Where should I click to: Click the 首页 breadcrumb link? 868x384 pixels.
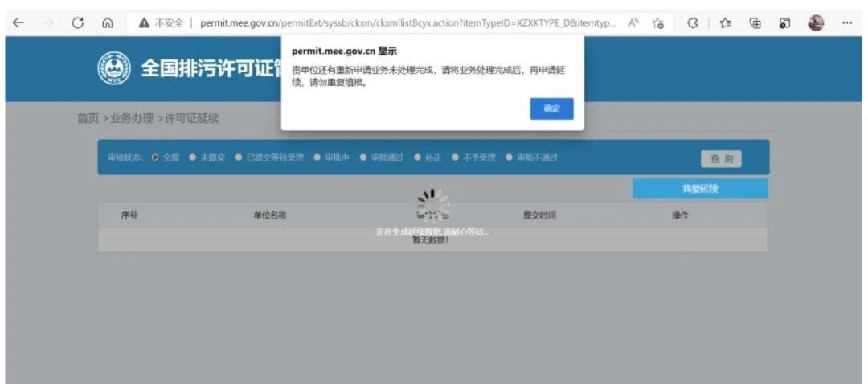pos(88,119)
